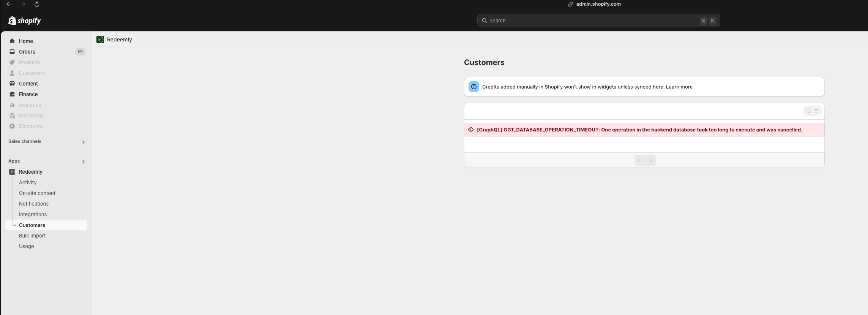Expand the Sales channels section
This screenshot has height=315, width=868.
click(x=84, y=142)
